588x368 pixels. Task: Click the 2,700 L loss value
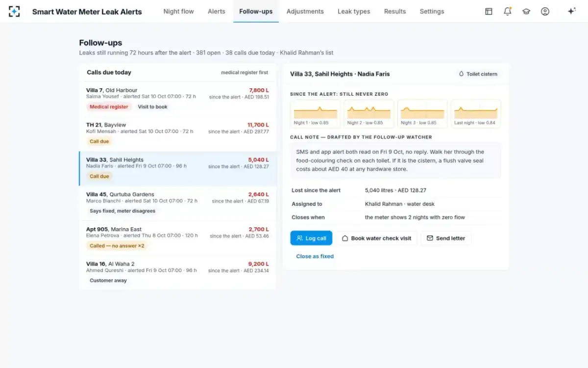click(x=259, y=229)
